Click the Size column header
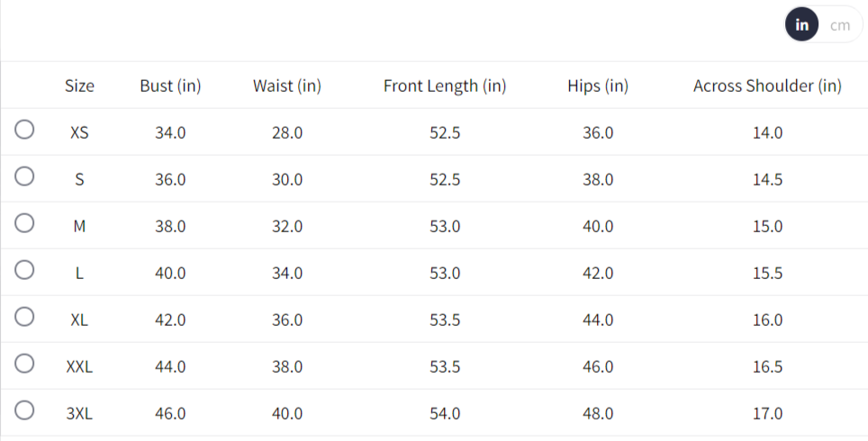The height and width of the screenshot is (441, 868). coord(79,86)
